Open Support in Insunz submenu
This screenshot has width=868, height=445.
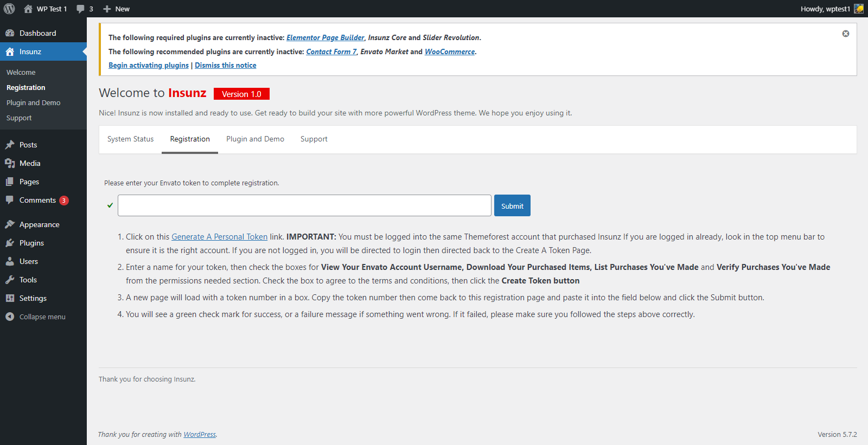[19, 118]
